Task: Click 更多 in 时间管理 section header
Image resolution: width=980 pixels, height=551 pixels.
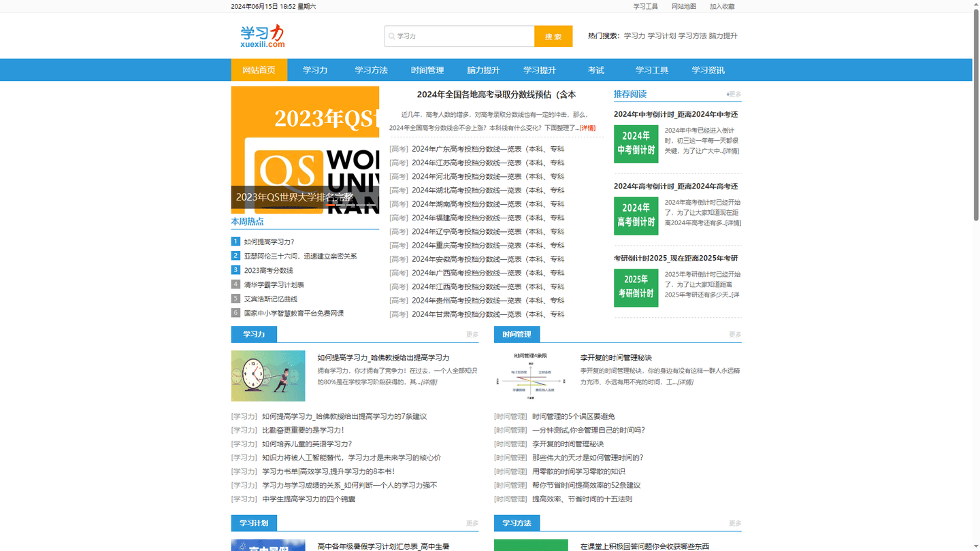Action: point(735,334)
